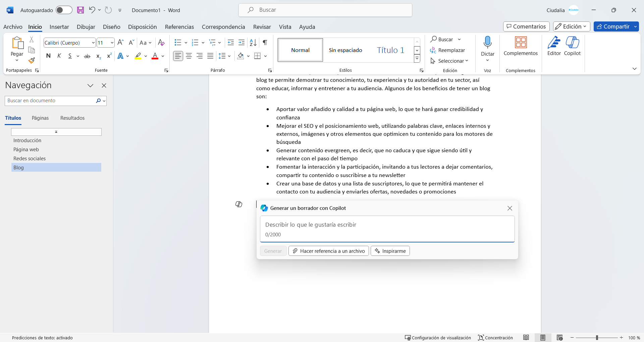
Task: Click the Clear formatting icon
Action: 161,43
